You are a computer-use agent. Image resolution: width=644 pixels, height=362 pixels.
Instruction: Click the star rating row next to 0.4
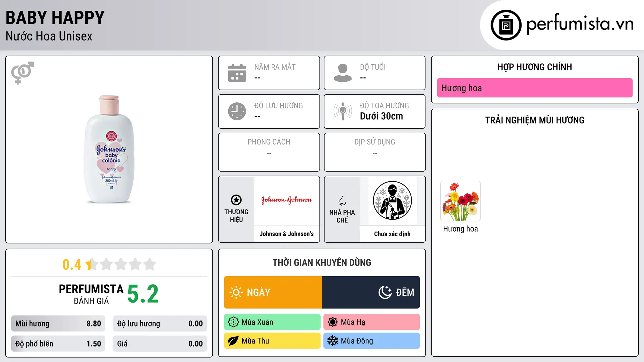point(121,264)
